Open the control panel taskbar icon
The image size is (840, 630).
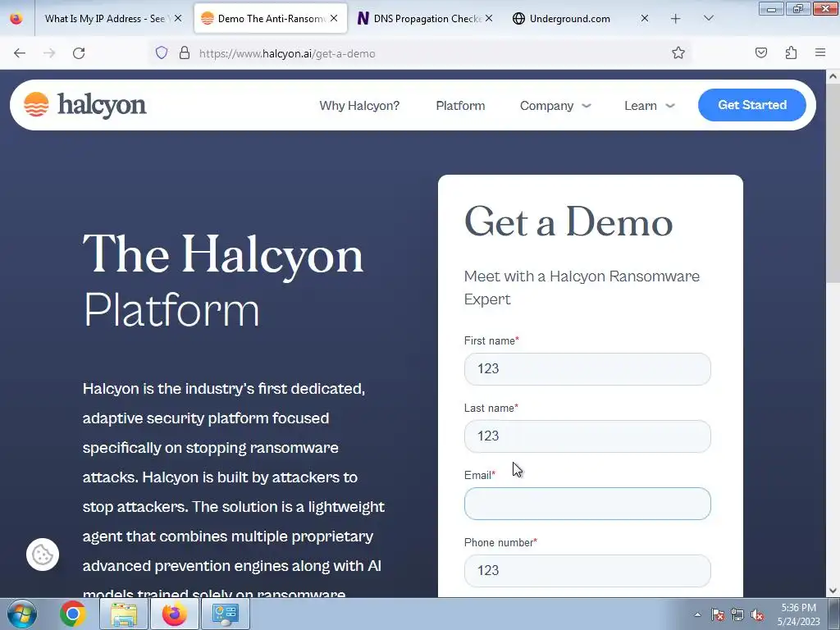point(225,614)
